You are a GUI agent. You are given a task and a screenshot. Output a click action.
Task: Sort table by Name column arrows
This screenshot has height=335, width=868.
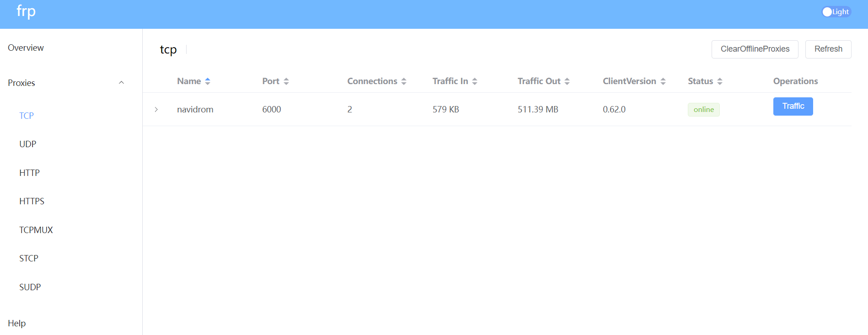pos(208,81)
